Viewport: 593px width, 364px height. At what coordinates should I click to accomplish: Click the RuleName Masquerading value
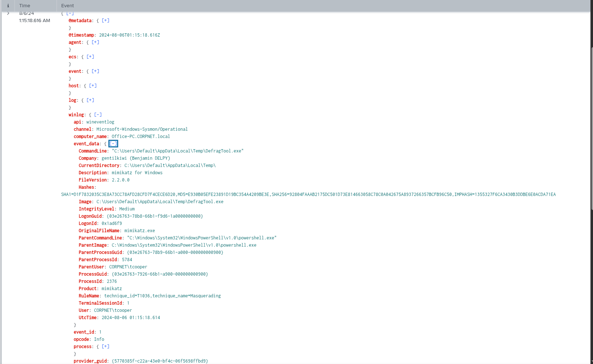click(162, 296)
